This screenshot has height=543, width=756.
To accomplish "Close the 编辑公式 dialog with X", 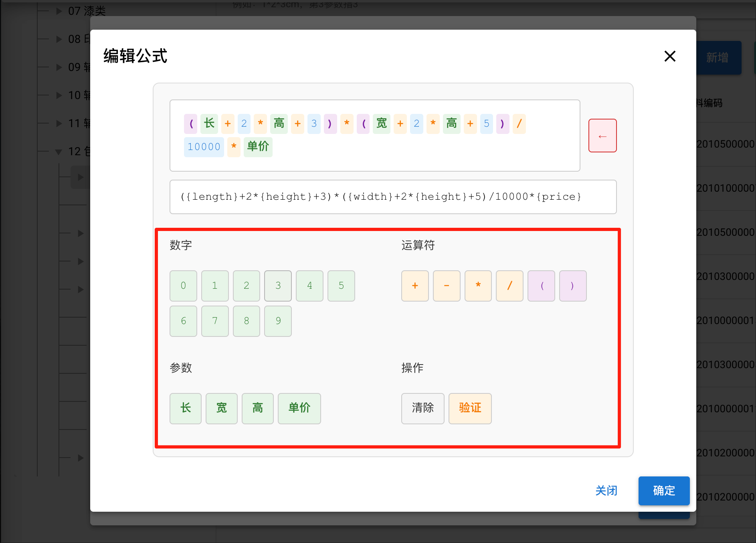I will pyautogui.click(x=670, y=56).
